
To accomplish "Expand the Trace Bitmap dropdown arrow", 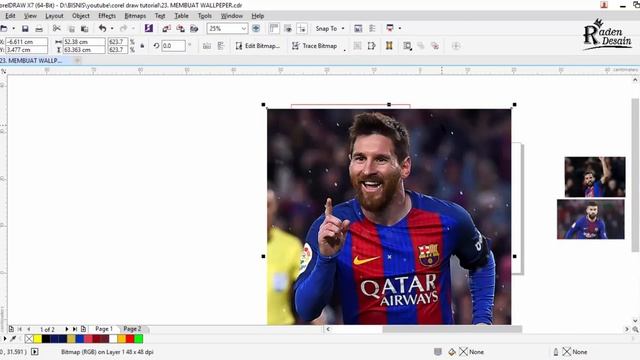I will click(344, 49).
